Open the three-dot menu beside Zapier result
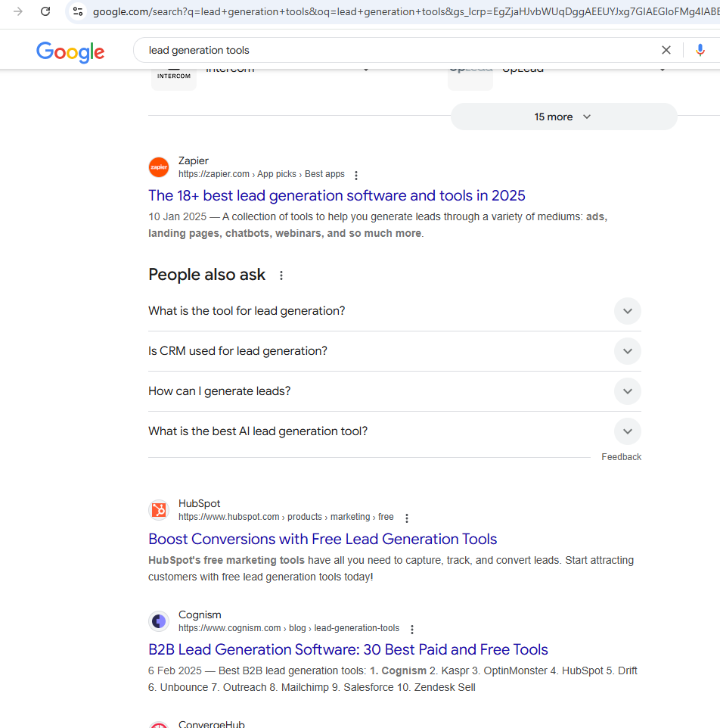This screenshot has width=720, height=728. (x=356, y=176)
